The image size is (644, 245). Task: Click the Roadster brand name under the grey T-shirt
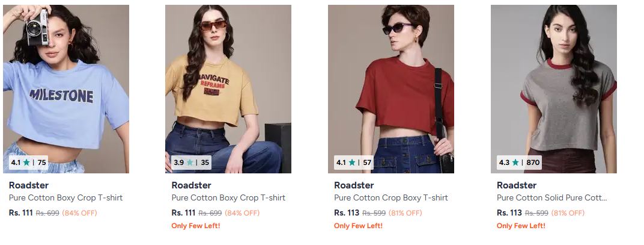(x=517, y=185)
